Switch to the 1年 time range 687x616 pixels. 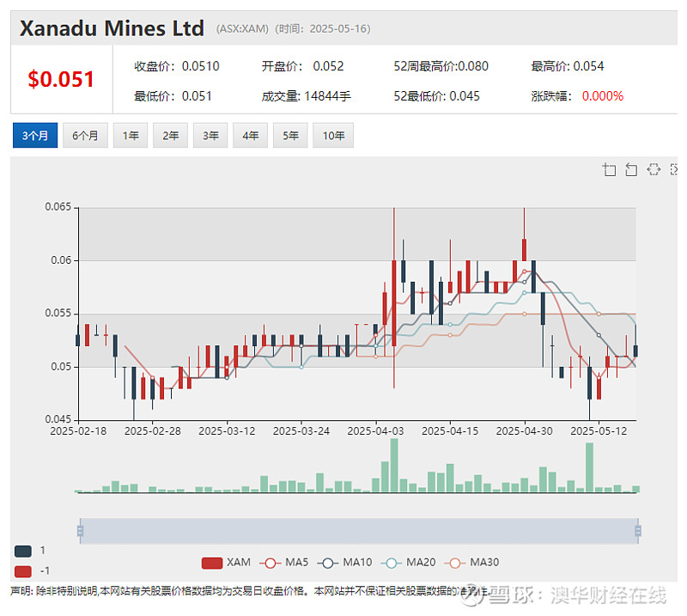coord(131,136)
